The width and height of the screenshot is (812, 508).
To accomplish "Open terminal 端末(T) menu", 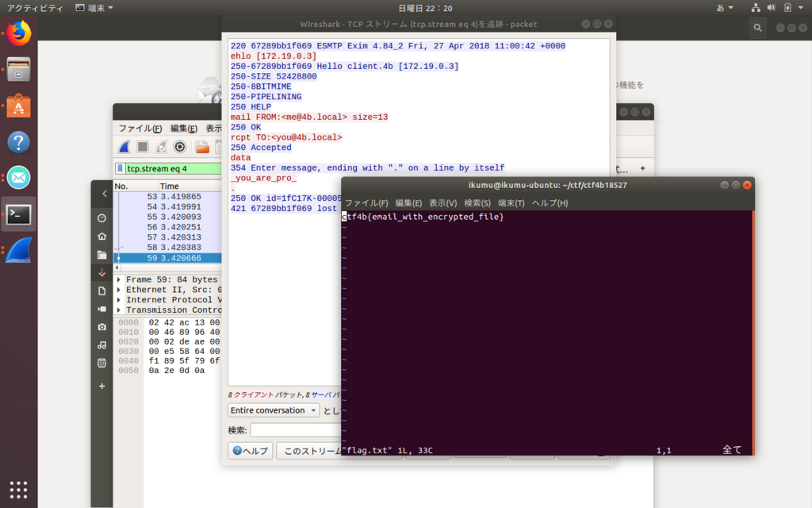I will [511, 203].
